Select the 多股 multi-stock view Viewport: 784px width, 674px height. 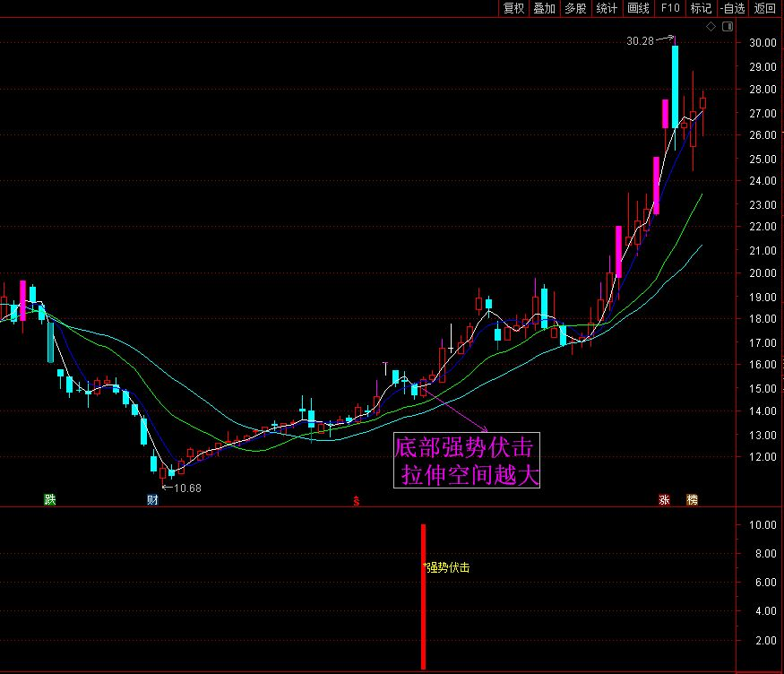click(x=575, y=8)
